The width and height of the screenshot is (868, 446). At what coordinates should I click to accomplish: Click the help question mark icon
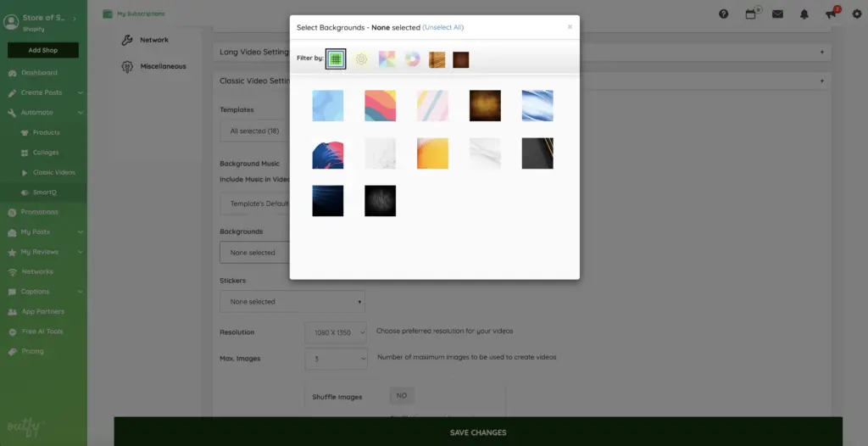pyautogui.click(x=723, y=14)
